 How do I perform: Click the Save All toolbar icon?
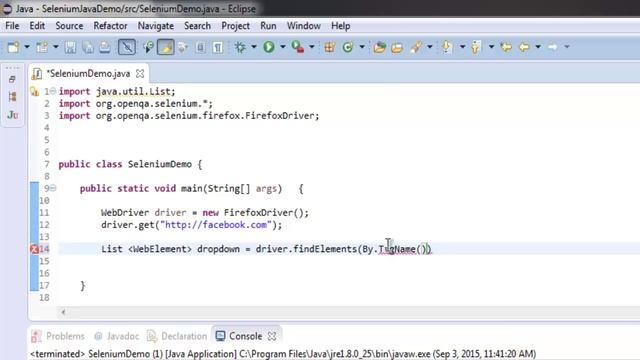[88, 47]
